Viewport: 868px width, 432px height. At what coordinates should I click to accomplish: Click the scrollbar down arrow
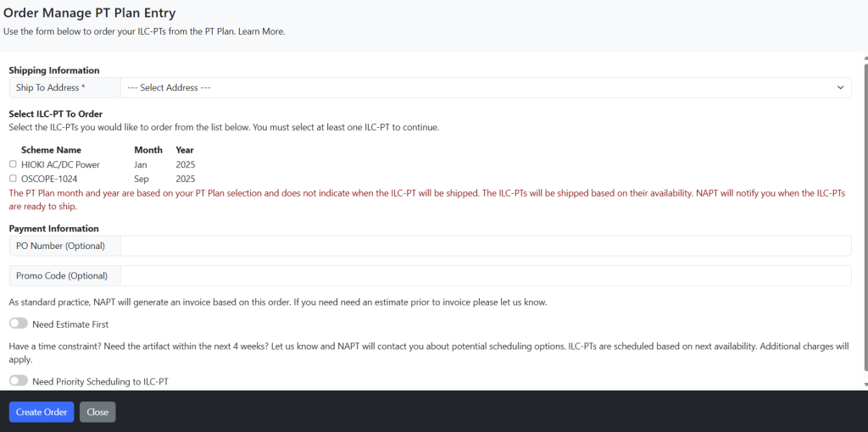(x=865, y=385)
